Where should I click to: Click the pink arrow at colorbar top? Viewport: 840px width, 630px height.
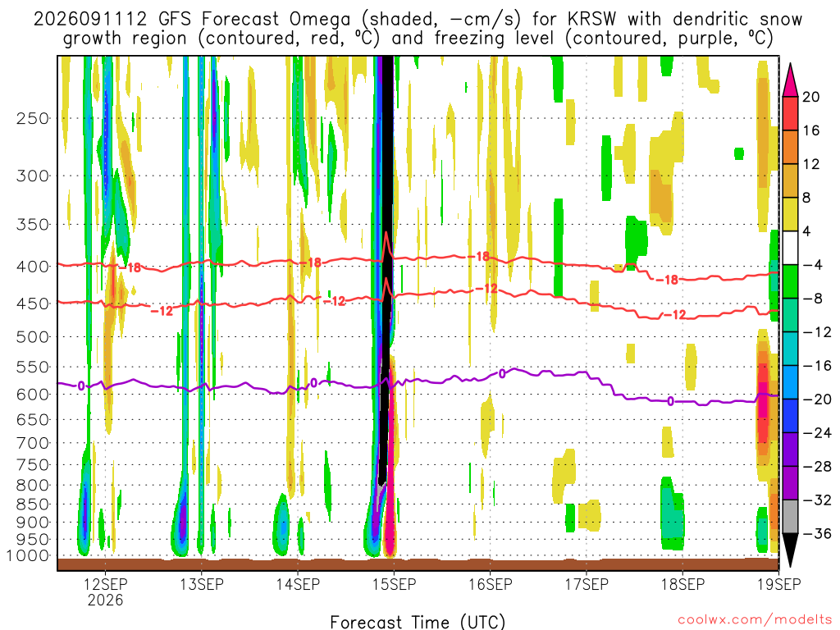[x=790, y=80]
